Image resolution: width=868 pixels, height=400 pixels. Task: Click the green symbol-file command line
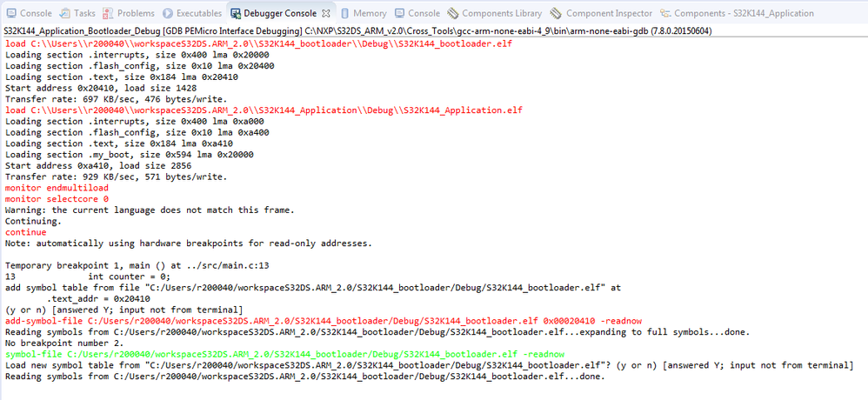[284, 354]
